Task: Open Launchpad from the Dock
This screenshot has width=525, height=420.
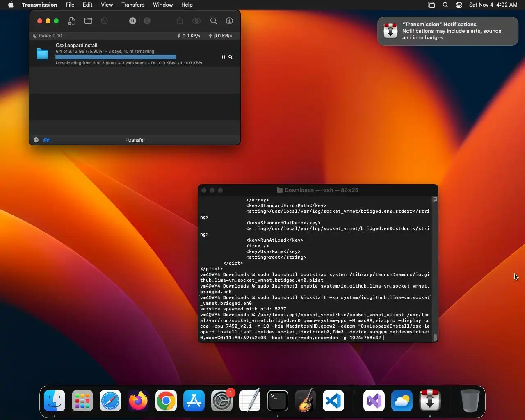Action: (x=82, y=401)
